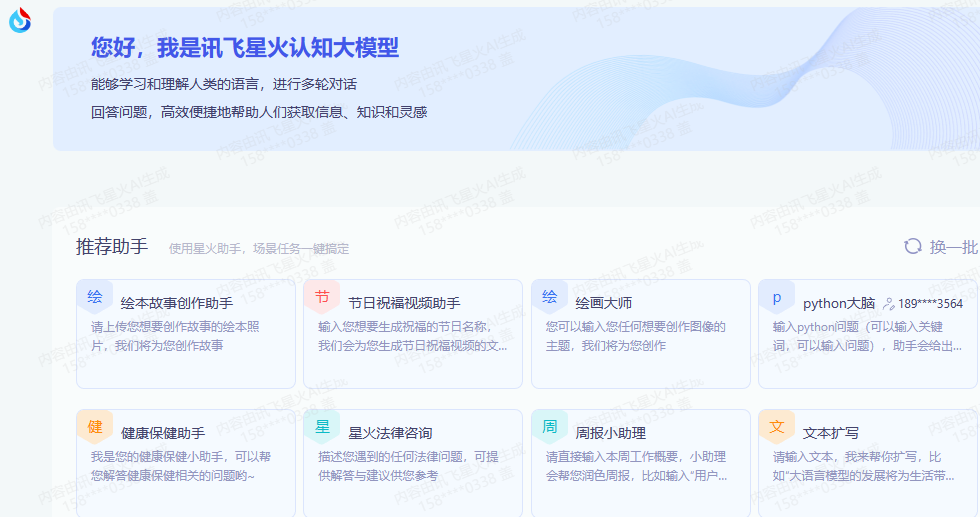
Task: Open the 健康保健助手 title
Action: click(162, 433)
